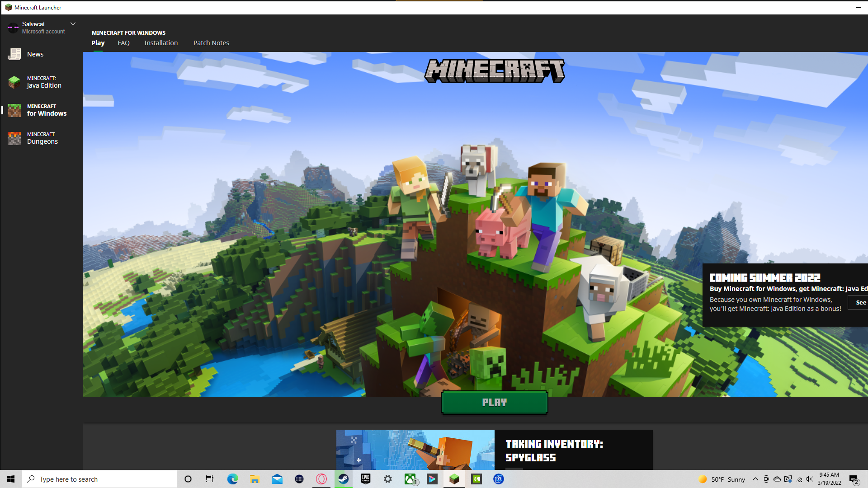The image size is (868, 488).
Task: Open the NVIDIA taskbar icon
Action: pos(476,479)
